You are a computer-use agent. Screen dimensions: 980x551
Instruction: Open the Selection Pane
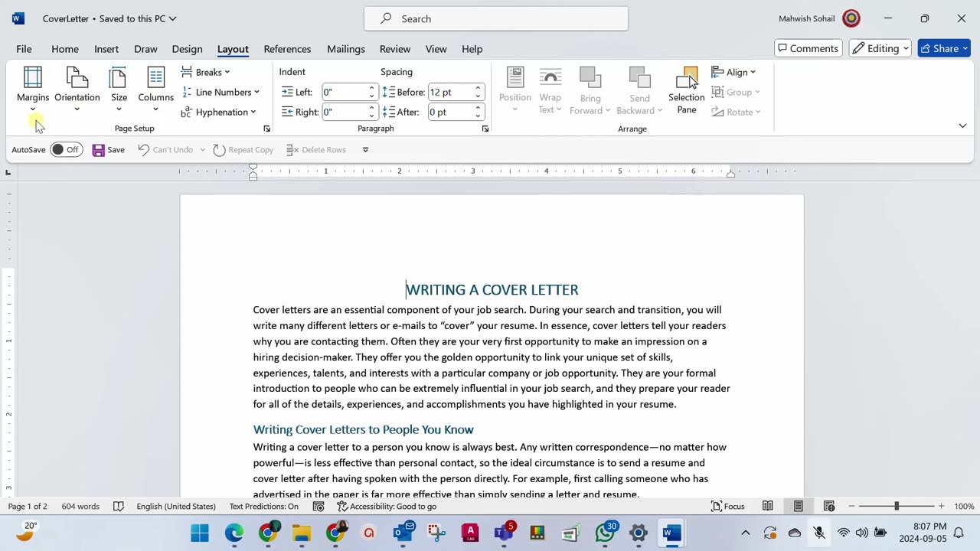click(687, 90)
